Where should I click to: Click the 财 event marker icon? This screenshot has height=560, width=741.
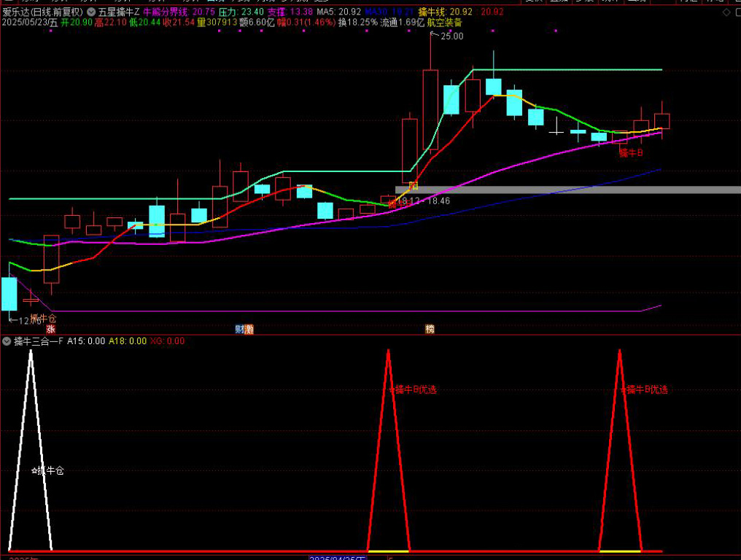(244, 330)
